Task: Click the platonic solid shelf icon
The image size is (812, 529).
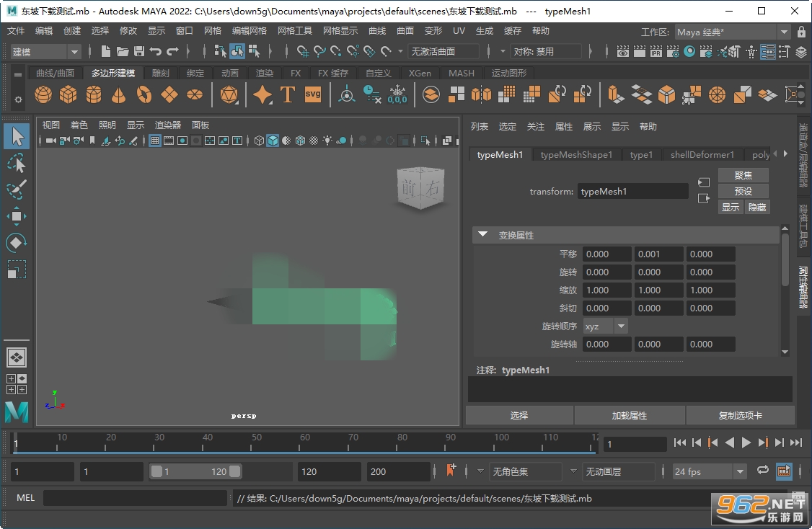Action: (229, 94)
